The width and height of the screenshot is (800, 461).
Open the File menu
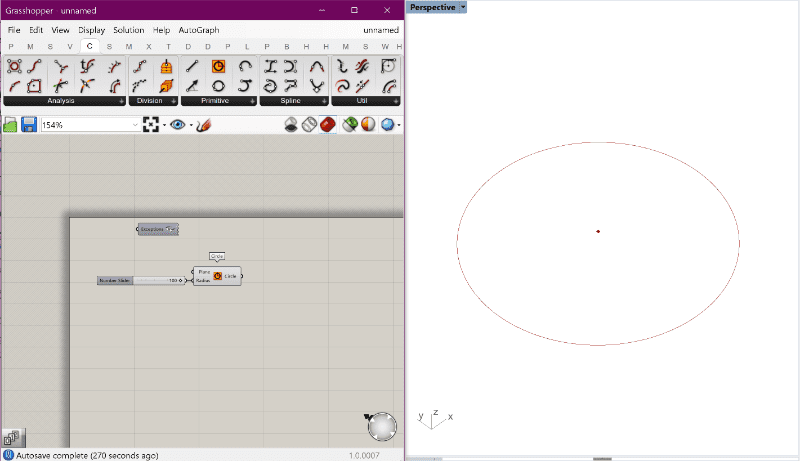(x=14, y=30)
